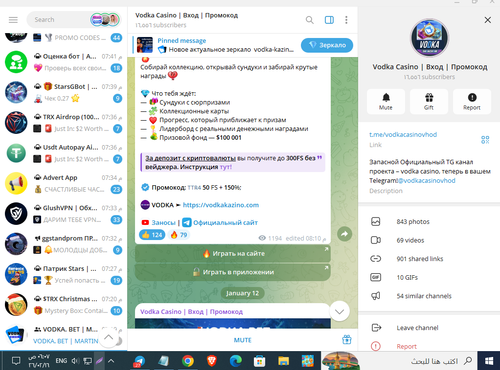Image resolution: width=500 pixels, height=370 pixels.
Task: Launch Brave browser from taskbar
Action: click(x=212, y=361)
